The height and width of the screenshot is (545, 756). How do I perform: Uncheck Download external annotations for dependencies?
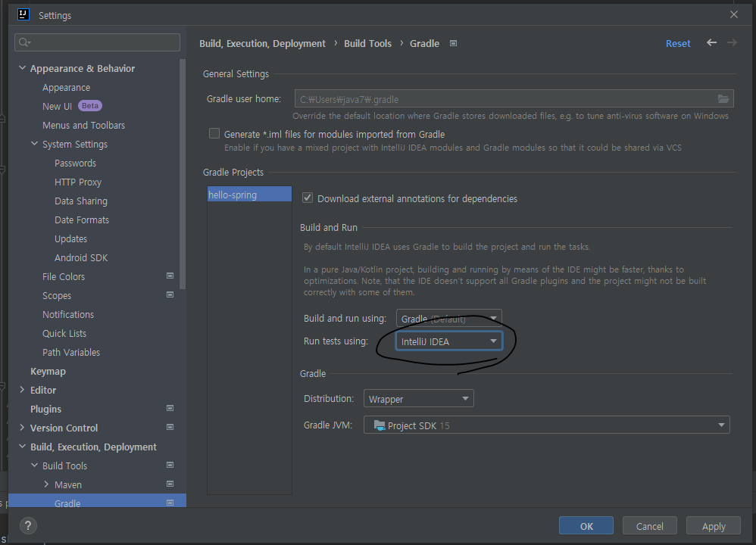pyautogui.click(x=307, y=198)
